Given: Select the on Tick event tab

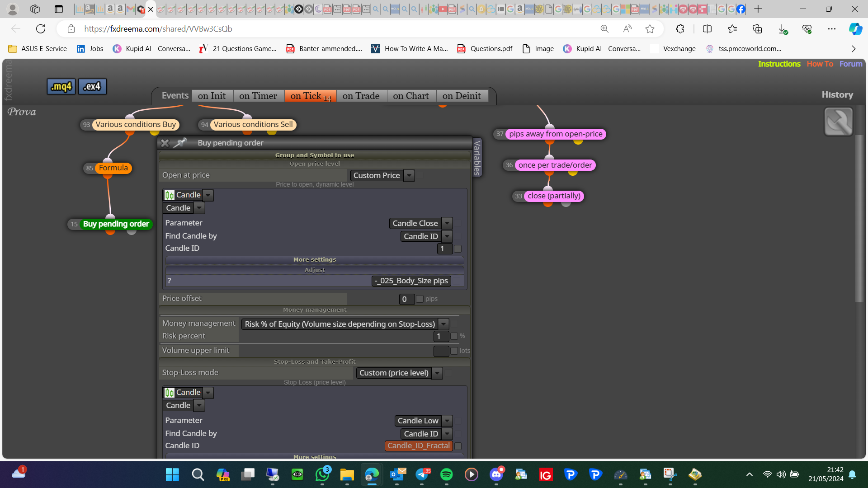Looking at the screenshot, I should click(x=310, y=96).
